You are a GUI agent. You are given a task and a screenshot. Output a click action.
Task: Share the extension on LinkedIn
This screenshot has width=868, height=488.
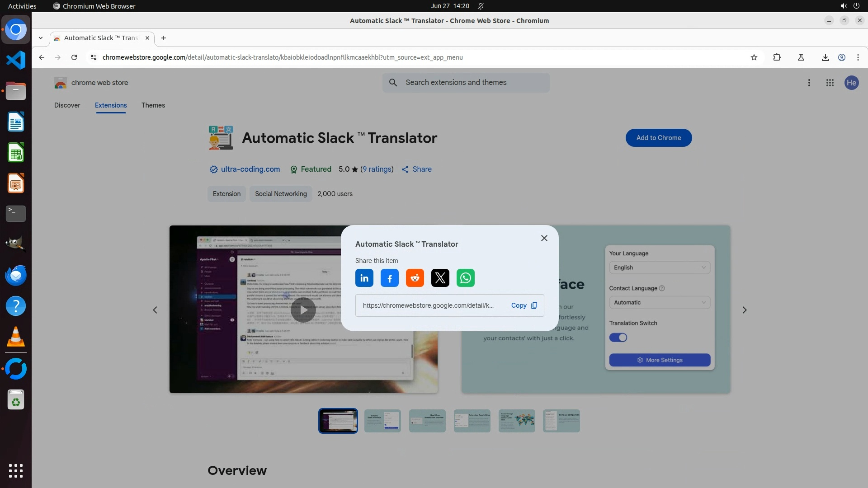click(x=364, y=278)
